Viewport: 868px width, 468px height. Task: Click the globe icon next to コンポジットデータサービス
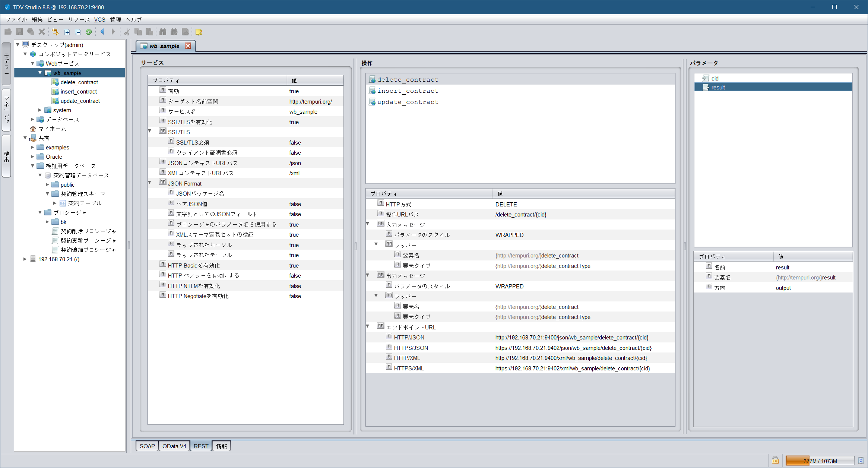click(x=33, y=54)
